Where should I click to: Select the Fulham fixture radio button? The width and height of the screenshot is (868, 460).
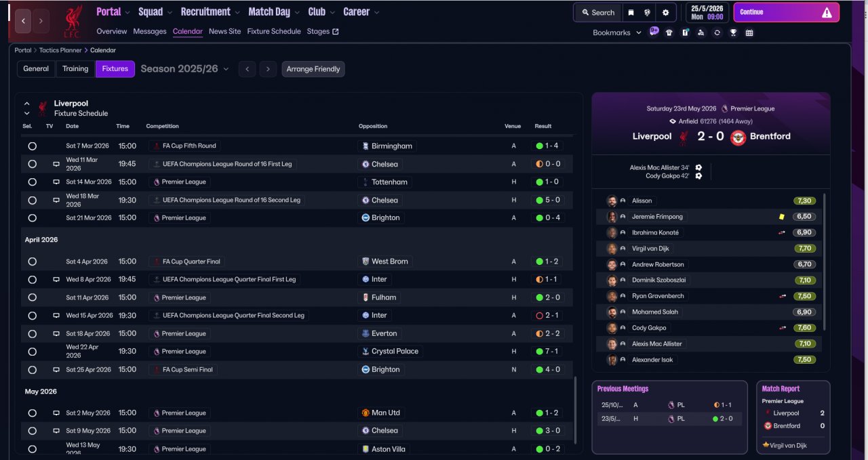coord(32,297)
